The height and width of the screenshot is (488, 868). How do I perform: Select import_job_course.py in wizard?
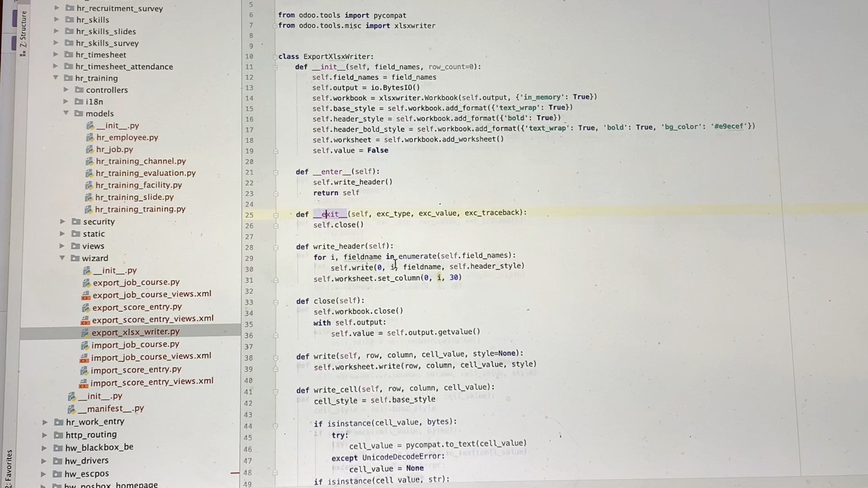134,344
